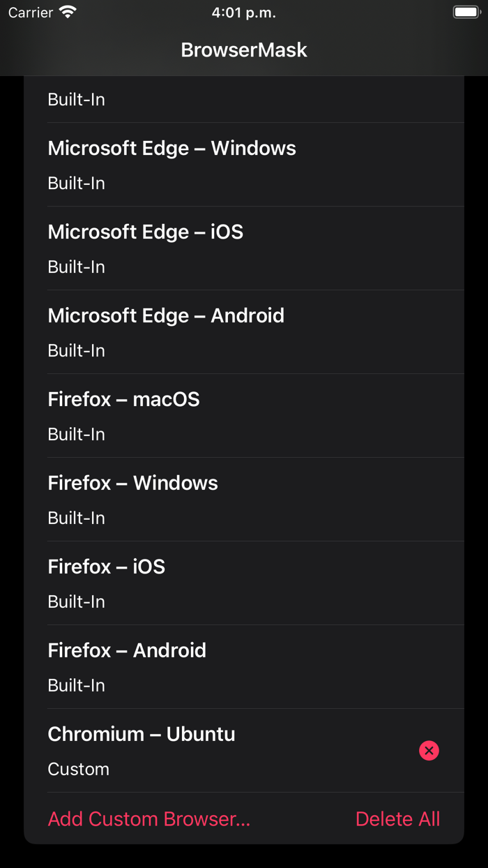The image size is (488, 868).
Task: Choose the Firefox – Android browser entry
Action: pyautogui.click(x=127, y=650)
